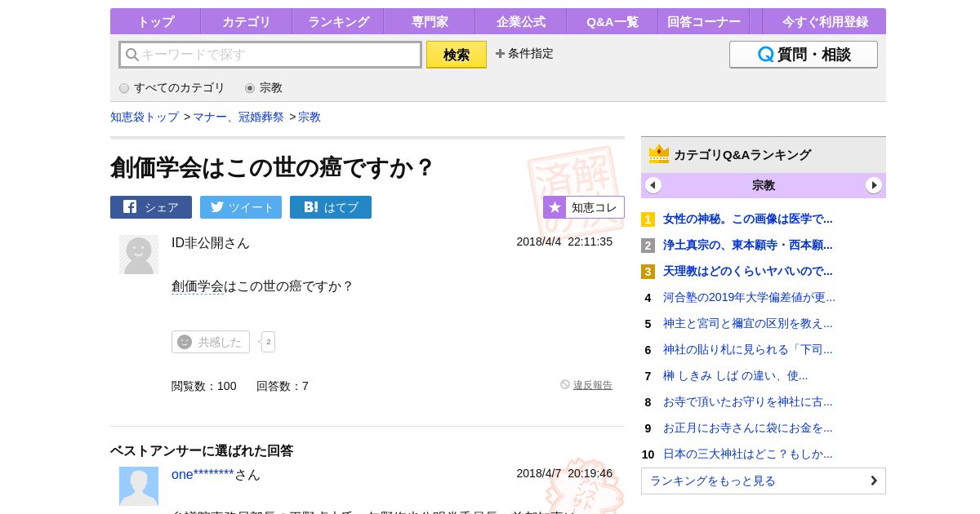Add question to 知恵コレ star collection
The image size is (980, 514).
pos(584,207)
